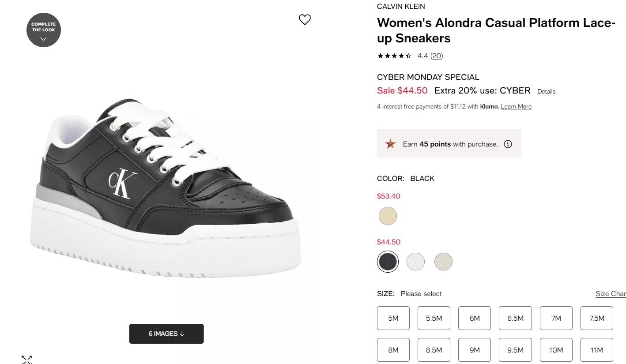Open the Size Chart link
This screenshot has width=626, height=364.
click(611, 294)
